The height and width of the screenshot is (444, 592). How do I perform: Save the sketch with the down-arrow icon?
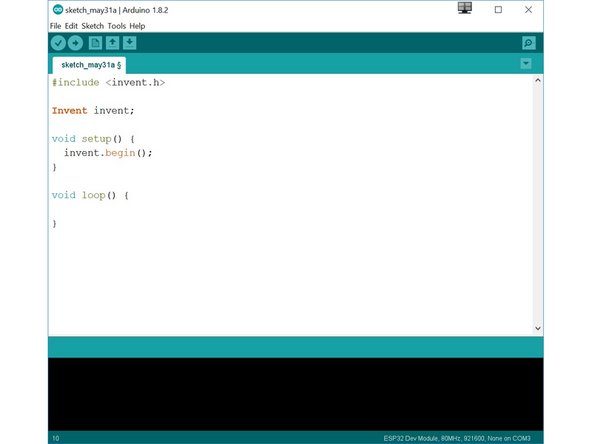(x=130, y=43)
